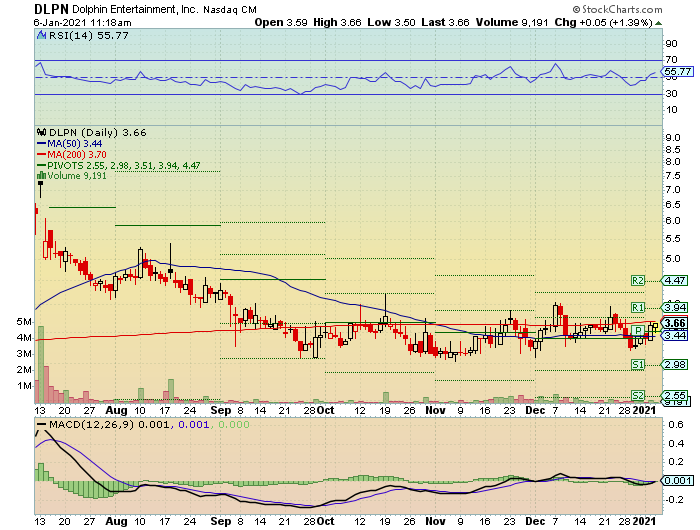Image resolution: width=700 pixels, height=530 pixels.
Task: Click the MACD value tag 0.001
Action: pyautogui.click(x=678, y=480)
